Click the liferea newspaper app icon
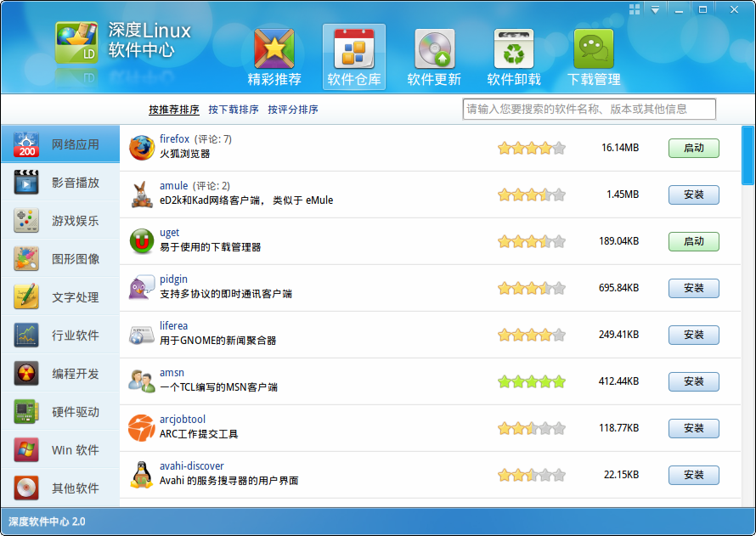Image resolution: width=756 pixels, height=536 pixels. (142, 335)
